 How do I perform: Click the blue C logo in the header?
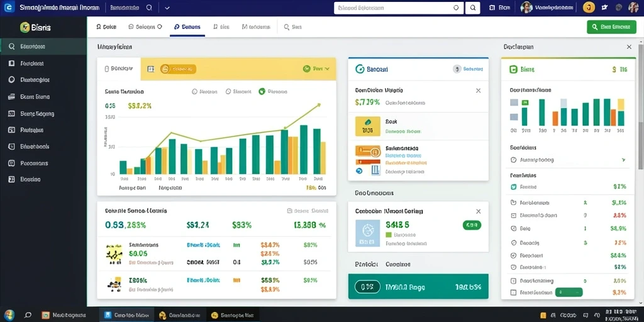tap(8, 8)
